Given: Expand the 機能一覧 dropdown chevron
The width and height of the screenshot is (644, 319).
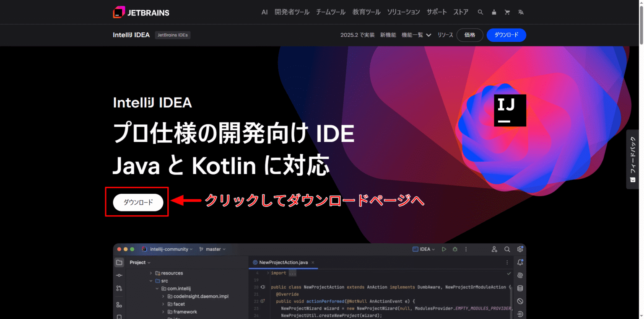Looking at the screenshot, I should (x=428, y=35).
